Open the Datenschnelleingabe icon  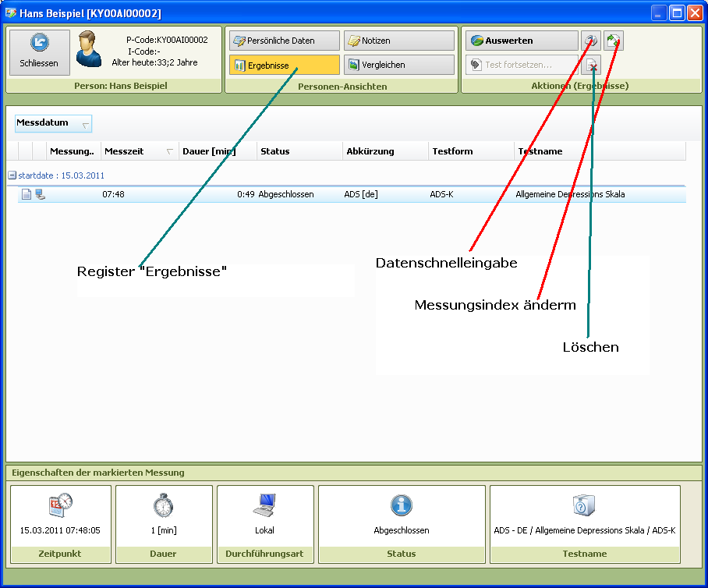point(591,41)
